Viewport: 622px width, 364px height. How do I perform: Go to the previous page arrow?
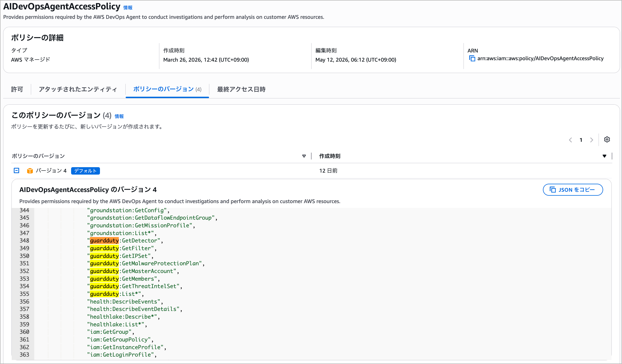pyautogui.click(x=570, y=140)
